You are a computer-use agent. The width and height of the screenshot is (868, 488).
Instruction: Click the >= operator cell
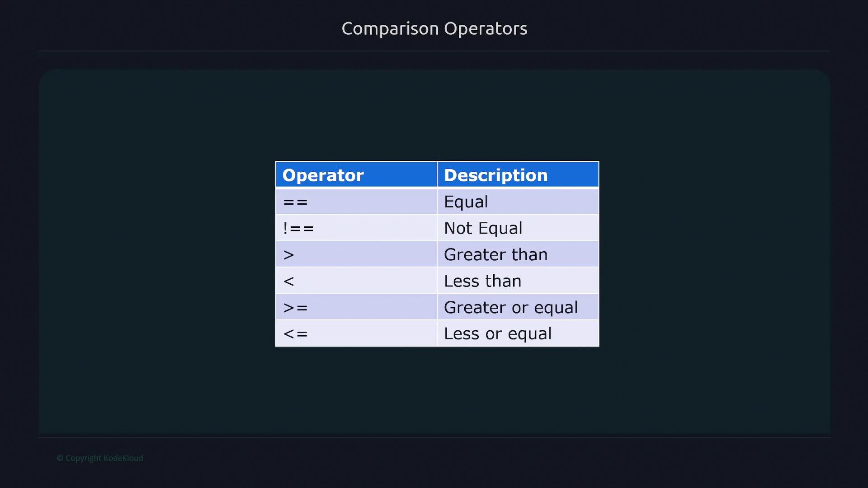pos(295,308)
